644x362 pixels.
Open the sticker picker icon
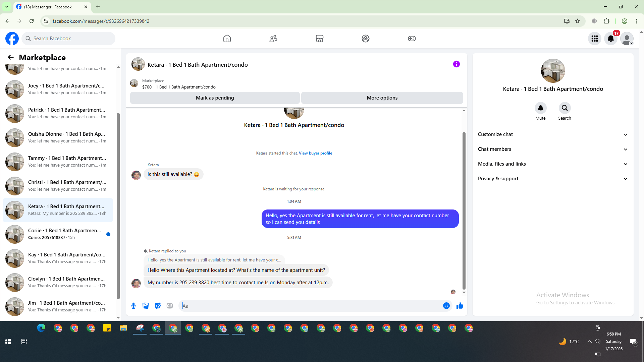click(158, 306)
